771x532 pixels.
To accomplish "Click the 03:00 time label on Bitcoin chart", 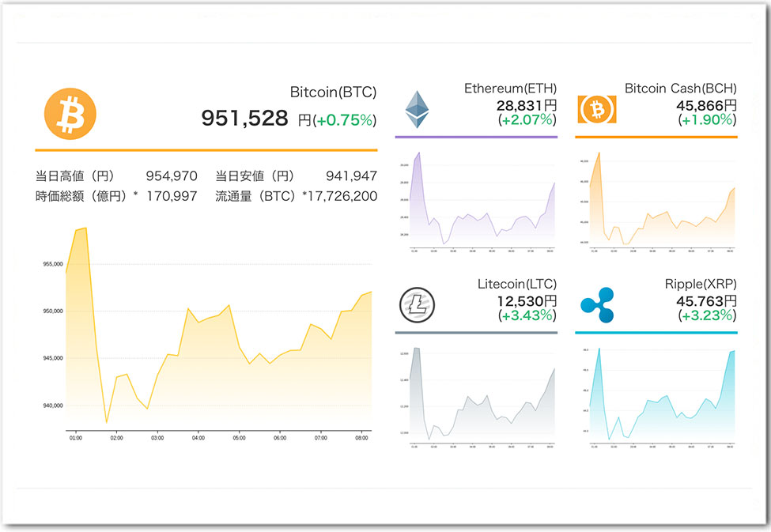I will click(x=157, y=438).
